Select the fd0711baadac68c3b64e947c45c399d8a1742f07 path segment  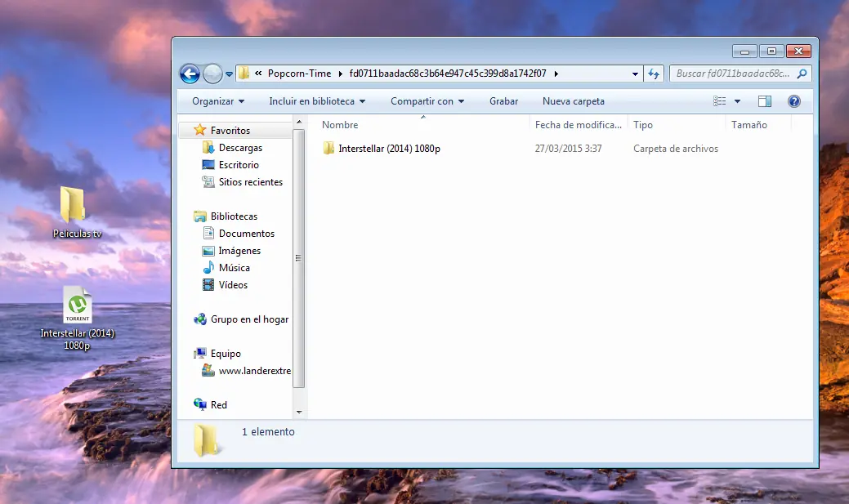point(448,73)
